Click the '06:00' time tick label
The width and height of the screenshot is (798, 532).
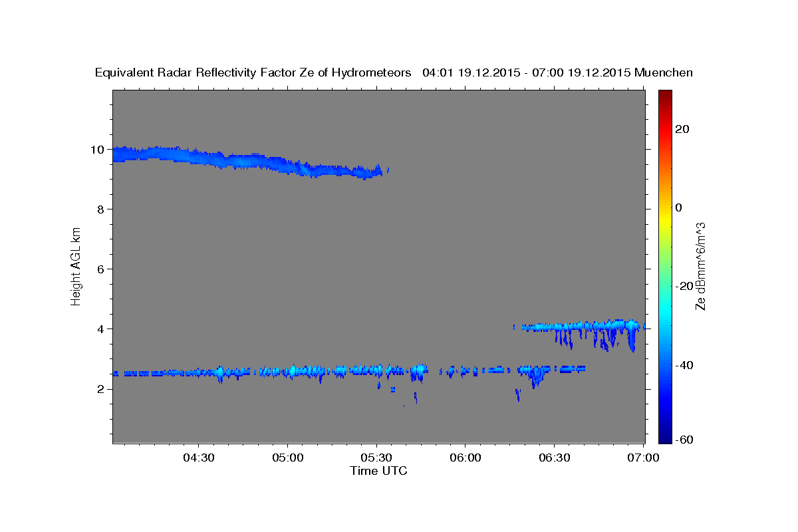[465, 458]
